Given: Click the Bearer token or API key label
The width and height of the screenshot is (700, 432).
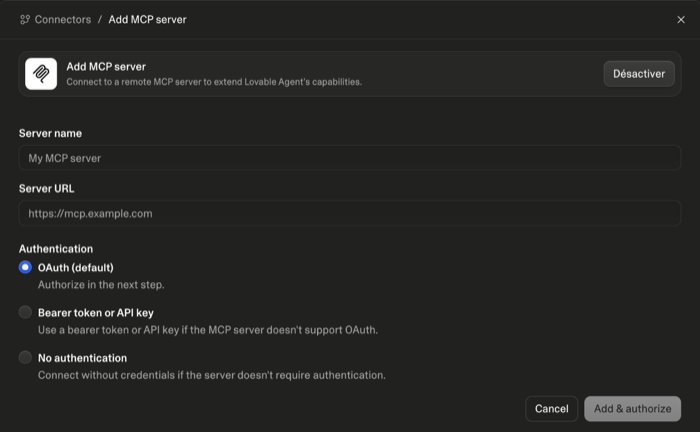Looking at the screenshot, I should pyautogui.click(x=96, y=313).
